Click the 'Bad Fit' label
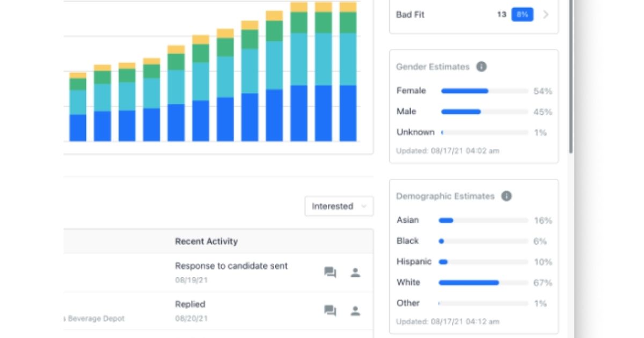Image resolution: width=644 pixels, height=338 pixels. click(x=410, y=15)
